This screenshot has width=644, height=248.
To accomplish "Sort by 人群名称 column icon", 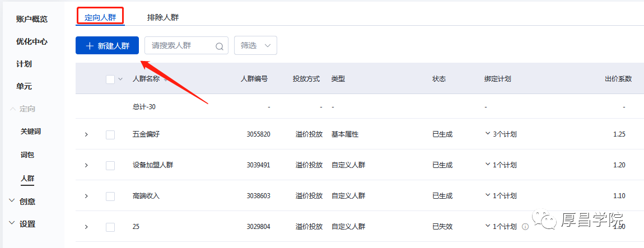I will [166, 79].
